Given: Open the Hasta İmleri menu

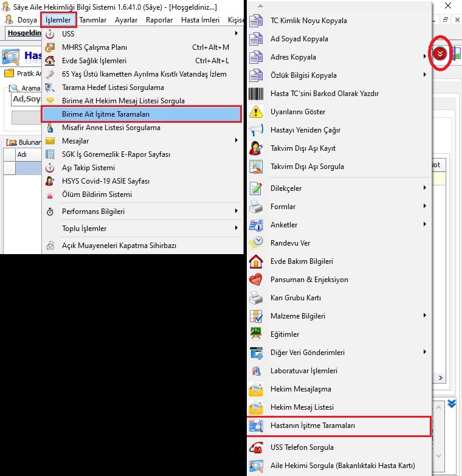Looking at the screenshot, I should [x=200, y=20].
